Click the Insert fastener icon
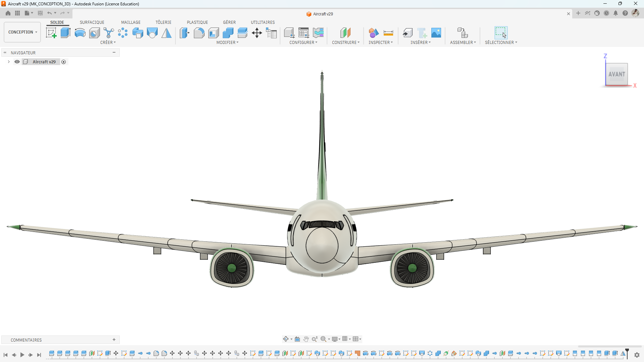 pyautogui.click(x=422, y=33)
